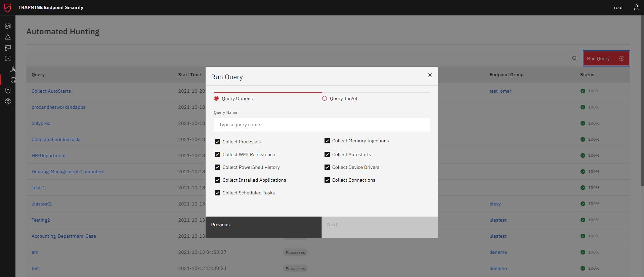This screenshot has width=644, height=277.
Task: Open the Accounting-Department-Case query
Action: point(64,236)
